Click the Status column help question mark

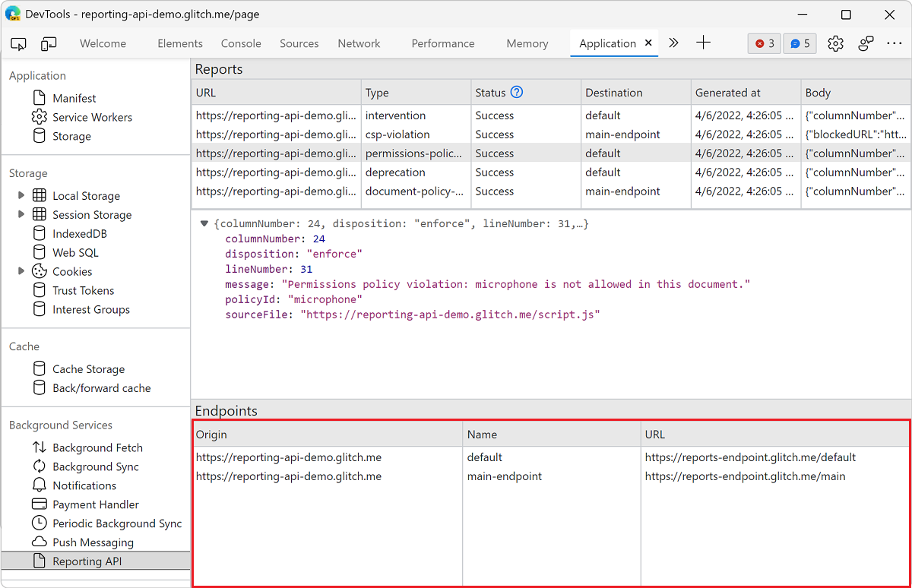pyautogui.click(x=516, y=92)
